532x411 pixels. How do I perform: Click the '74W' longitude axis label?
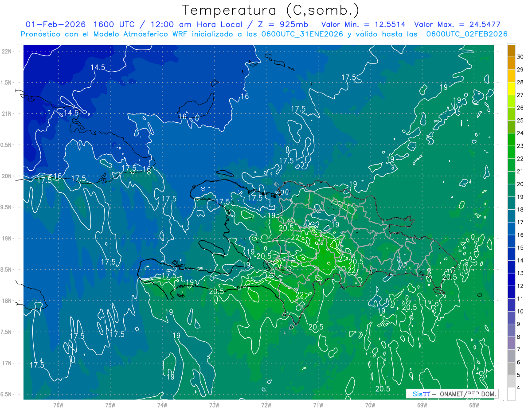pyautogui.click(x=162, y=405)
